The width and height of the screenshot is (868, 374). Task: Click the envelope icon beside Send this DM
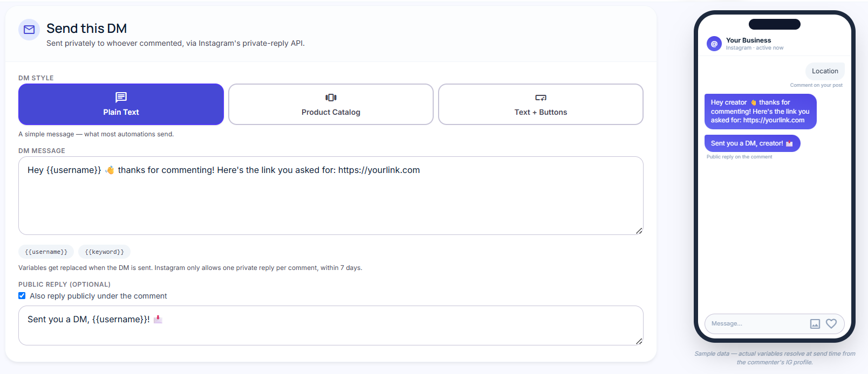[x=29, y=30]
